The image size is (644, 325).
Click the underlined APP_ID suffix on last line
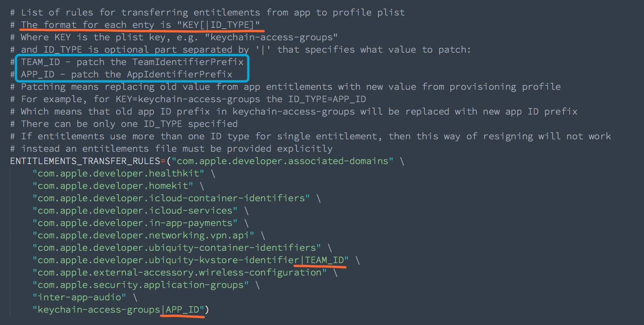pyautogui.click(x=182, y=310)
